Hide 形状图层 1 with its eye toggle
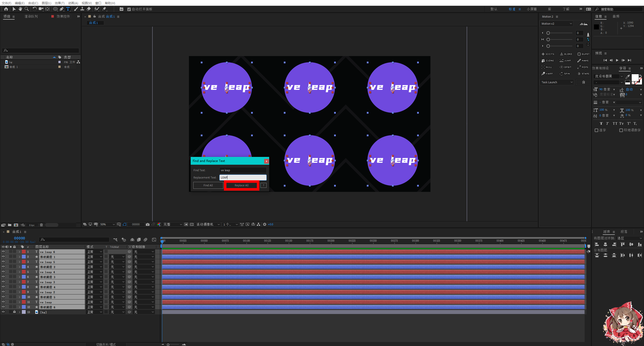The height and width of the screenshot is (346, 644). (3, 256)
